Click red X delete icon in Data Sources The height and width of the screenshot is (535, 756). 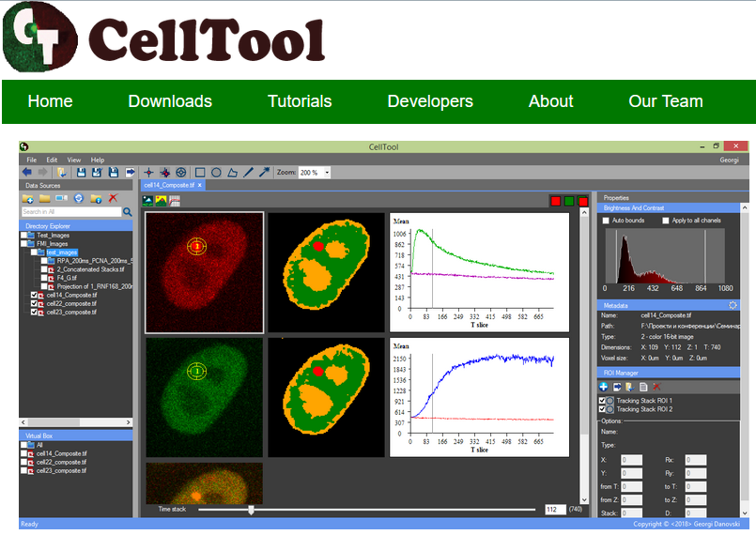(113, 198)
